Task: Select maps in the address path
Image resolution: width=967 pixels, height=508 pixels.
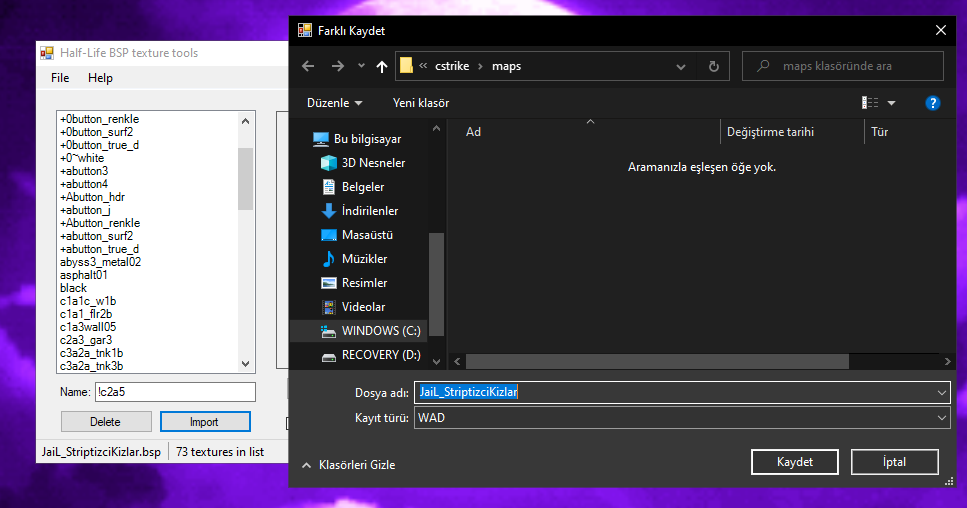Action: [506, 66]
